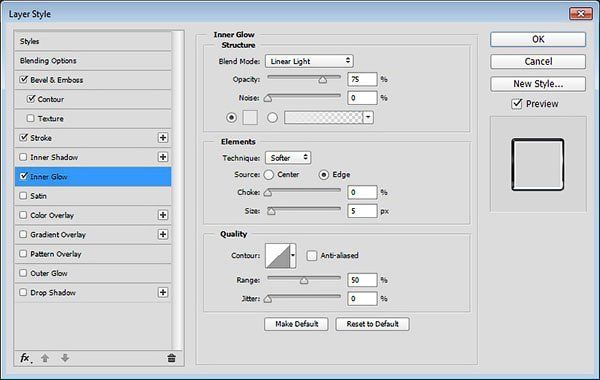The width and height of the screenshot is (600, 380).
Task: Set Source to Center
Action: click(269, 175)
